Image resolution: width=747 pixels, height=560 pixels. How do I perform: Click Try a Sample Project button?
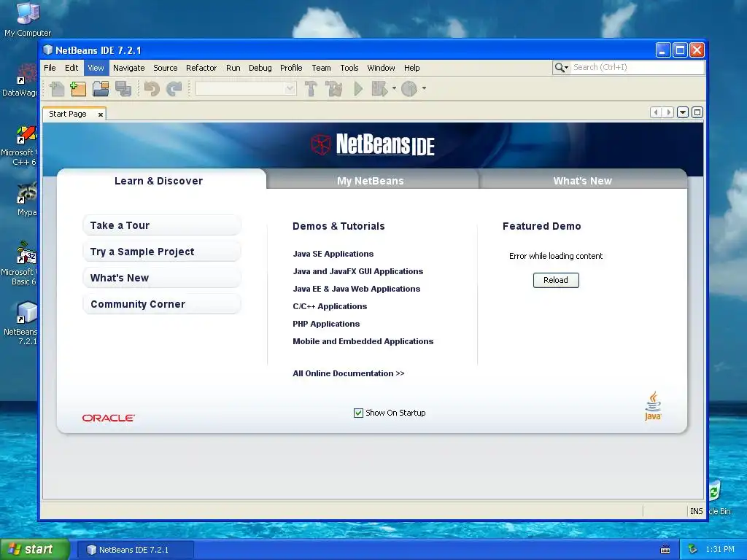point(162,252)
